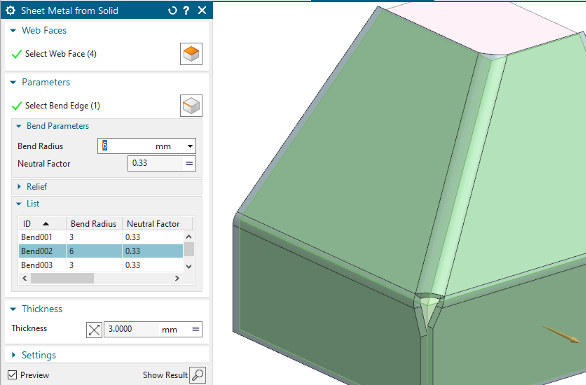Open help for Sheet Metal from Solid
586x385 pixels.
(x=186, y=10)
